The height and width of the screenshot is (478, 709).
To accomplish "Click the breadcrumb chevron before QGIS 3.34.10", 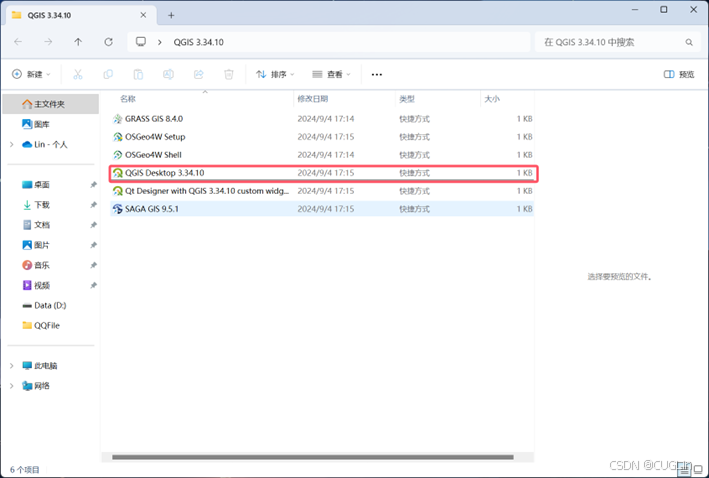I will point(160,42).
